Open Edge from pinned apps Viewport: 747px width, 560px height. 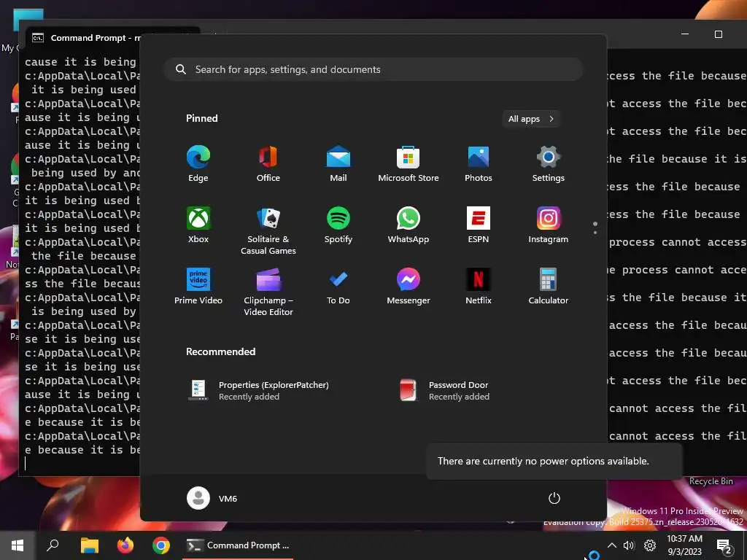pos(198,164)
